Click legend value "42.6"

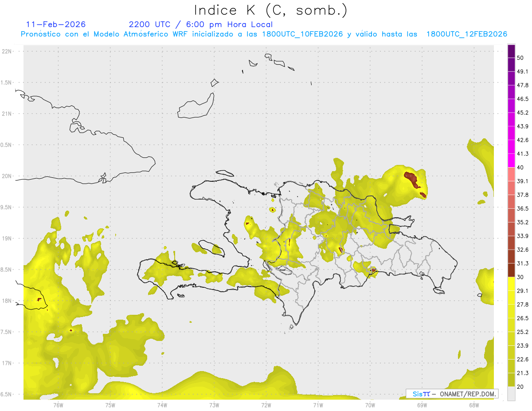(x=523, y=140)
